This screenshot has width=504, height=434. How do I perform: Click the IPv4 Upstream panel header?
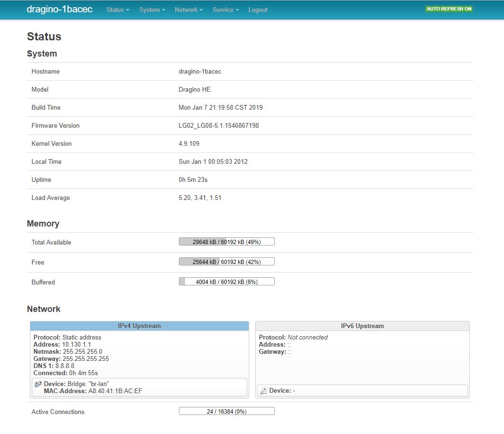(140, 326)
